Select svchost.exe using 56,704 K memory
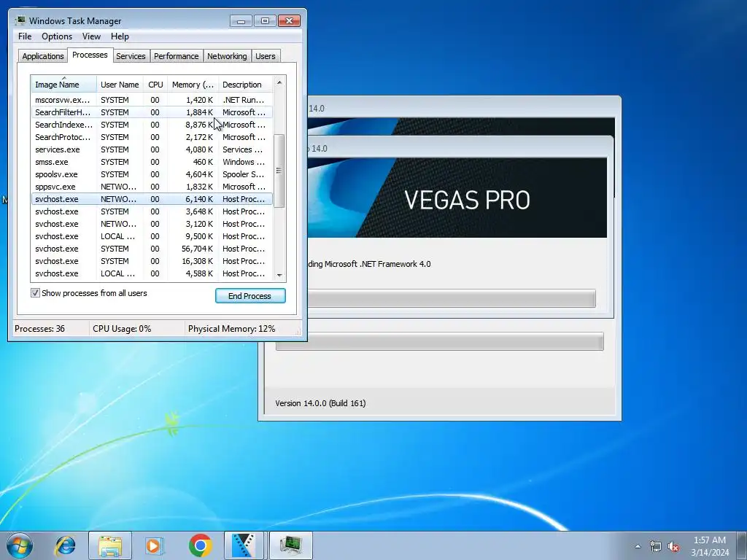 (152, 249)
